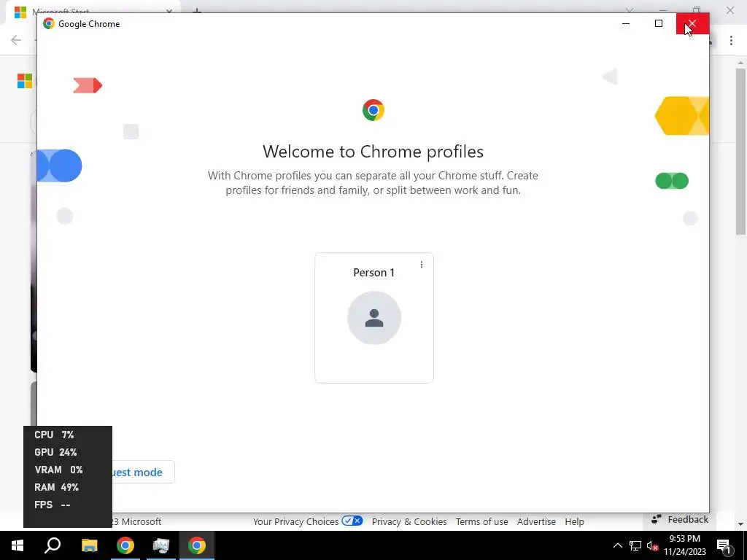
Task: Show hidden system tray icons
Action: click(617, 545)
